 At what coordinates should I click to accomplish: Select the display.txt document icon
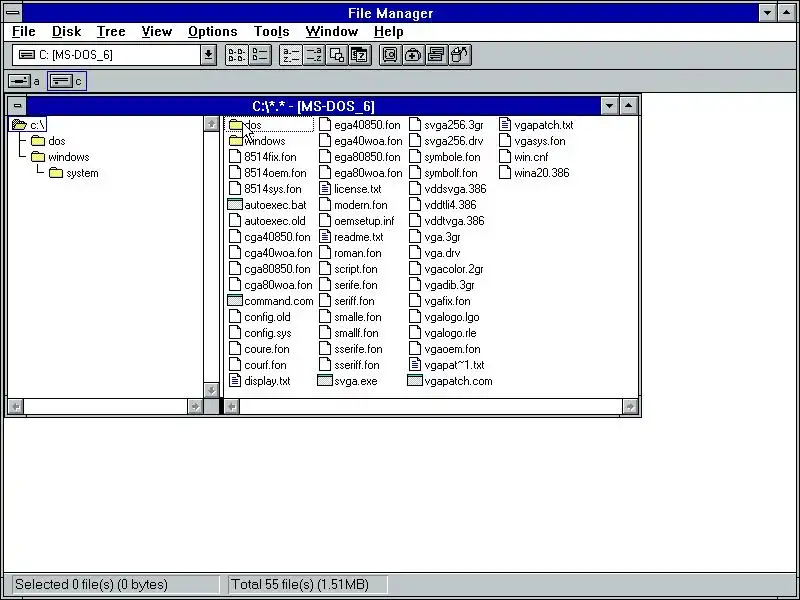click(x=235, y=381)
